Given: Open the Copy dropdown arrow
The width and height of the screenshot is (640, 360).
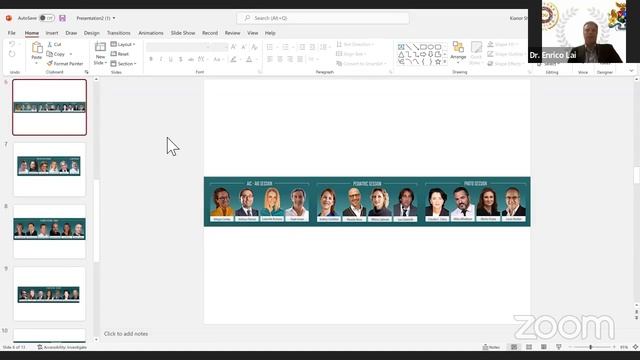Looking at the screenshot, I should [71, 54].
